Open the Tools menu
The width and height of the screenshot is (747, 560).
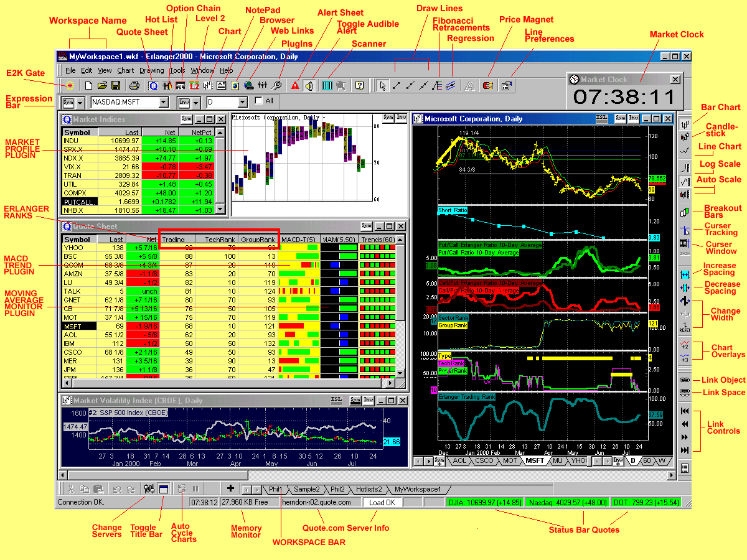coord(177,70)
